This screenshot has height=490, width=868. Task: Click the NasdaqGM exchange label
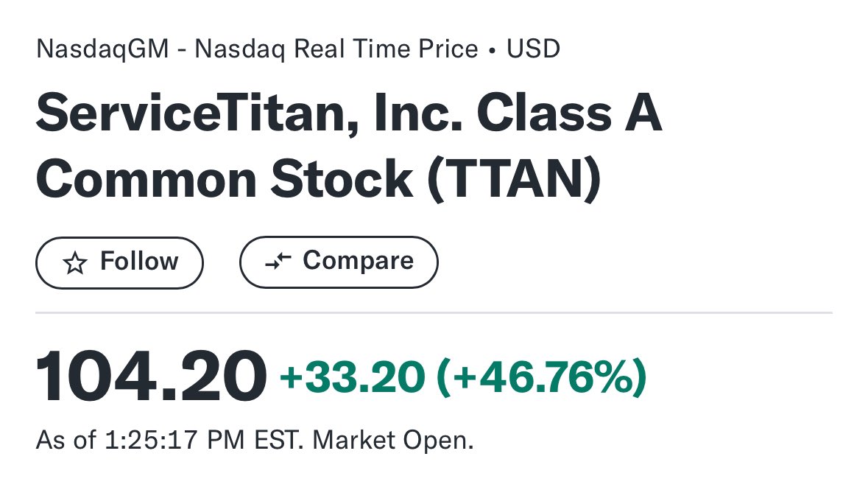pos(102,49)
